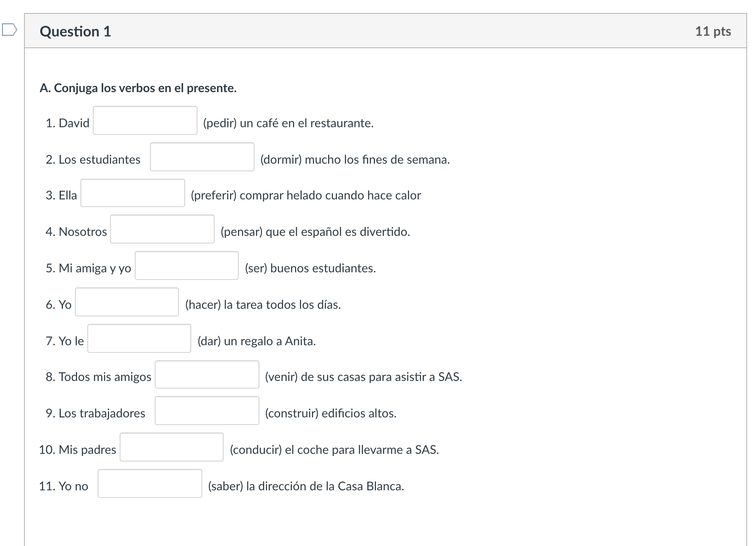The image size is (756, 546).
Task: Click the Question 1 heading
Action: (75, 32)
